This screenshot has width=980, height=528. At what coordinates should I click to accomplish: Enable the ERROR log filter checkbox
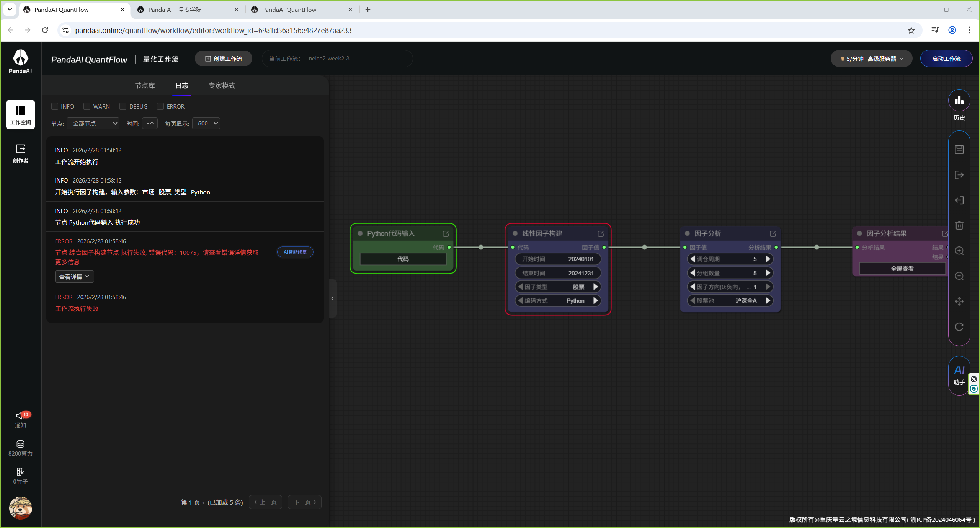(160, 106)
